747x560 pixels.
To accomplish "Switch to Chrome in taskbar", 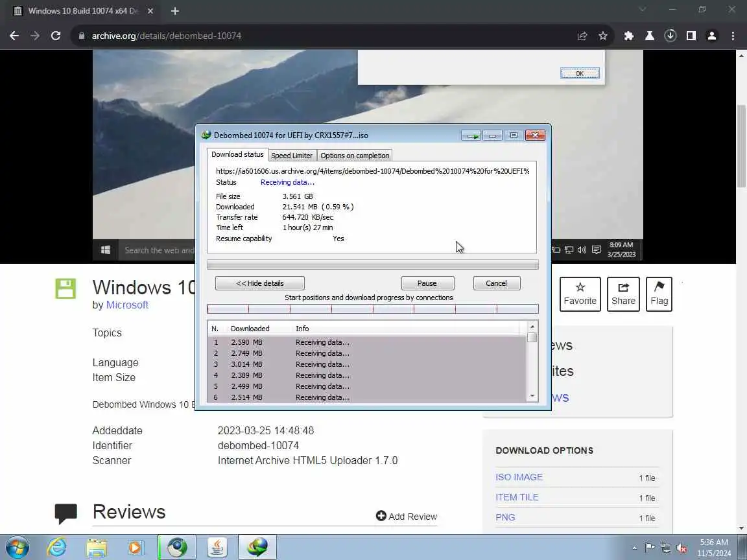I will 177,547.
